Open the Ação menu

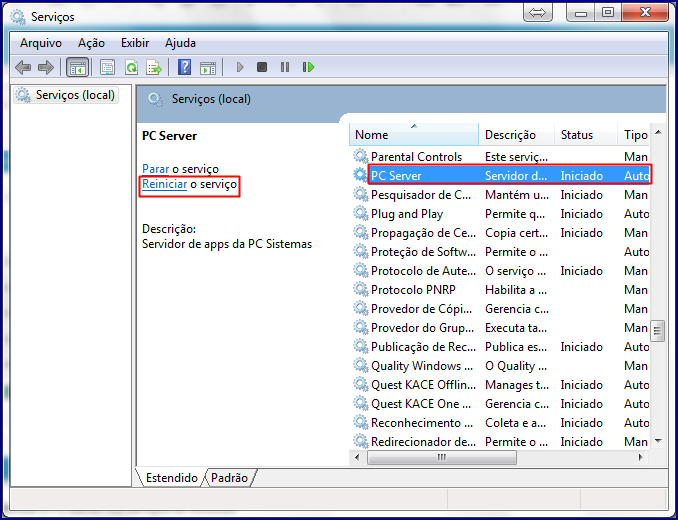pyautogui.click(x=91, y=43)
